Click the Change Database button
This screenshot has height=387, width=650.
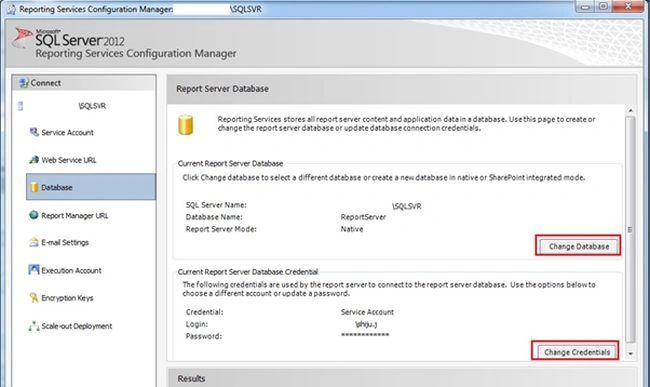[579, 246]
